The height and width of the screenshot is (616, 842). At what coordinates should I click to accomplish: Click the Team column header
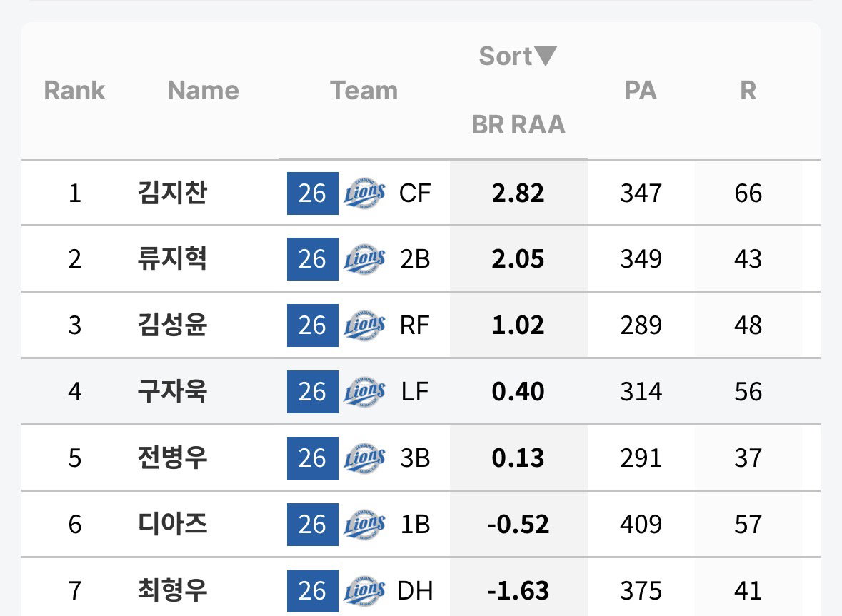click(x=364, y=90)
